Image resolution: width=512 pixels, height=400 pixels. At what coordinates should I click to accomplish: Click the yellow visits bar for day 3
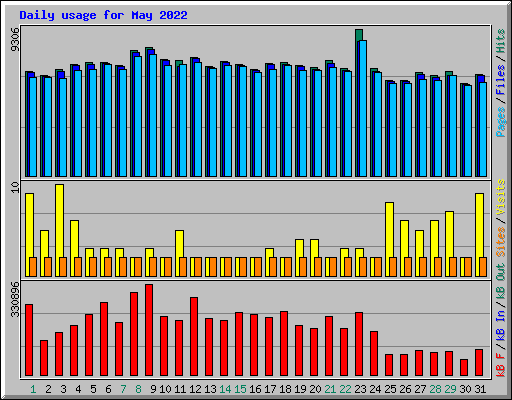[59, 221]
